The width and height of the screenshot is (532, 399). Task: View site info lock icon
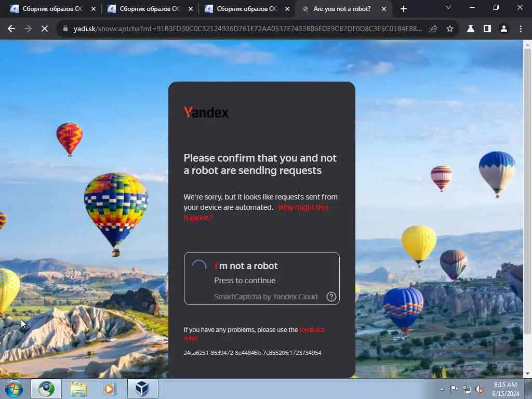65,29
